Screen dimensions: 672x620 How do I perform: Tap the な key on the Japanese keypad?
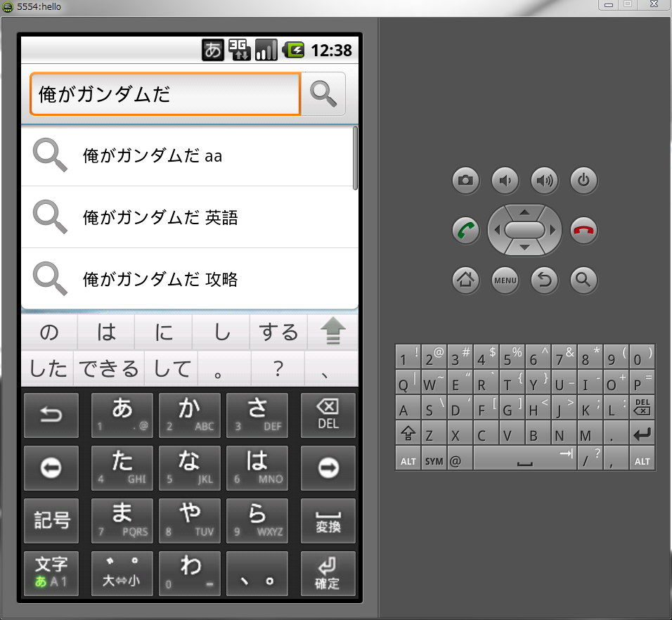190,468
